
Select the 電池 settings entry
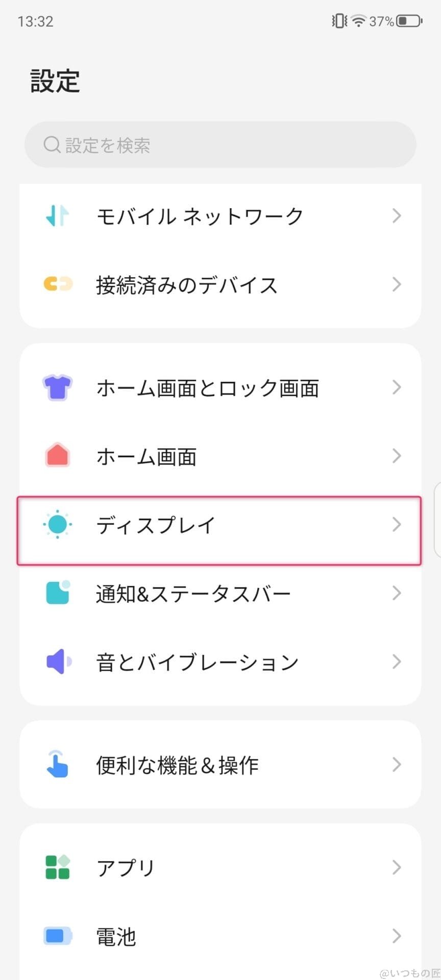(116, 937)
